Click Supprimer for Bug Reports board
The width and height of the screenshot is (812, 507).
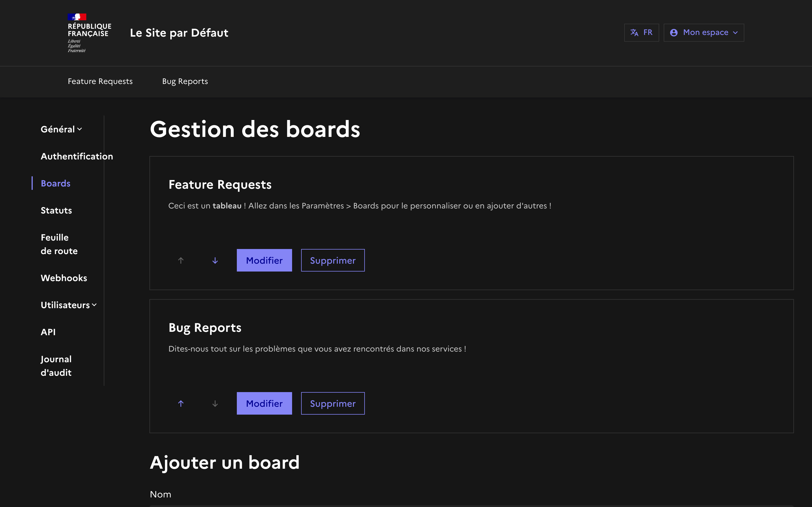click(x=332, y=403)
